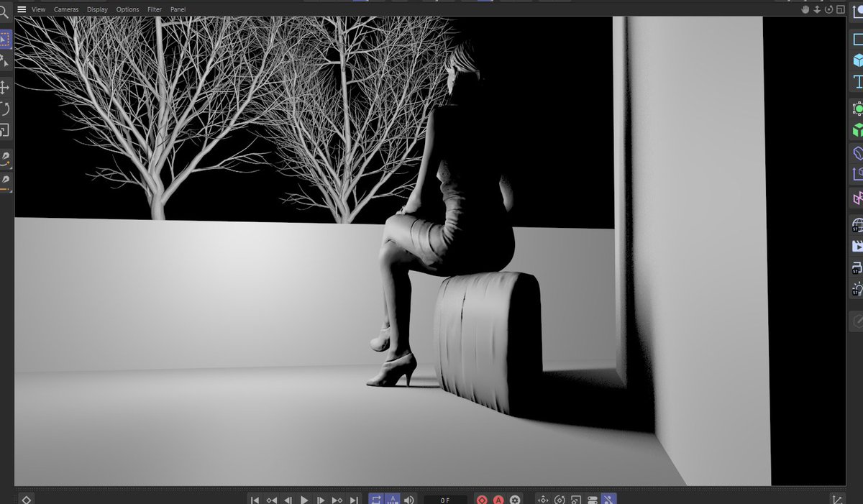
Task: Click the camera clapper icon
Action: coord(857,247)
